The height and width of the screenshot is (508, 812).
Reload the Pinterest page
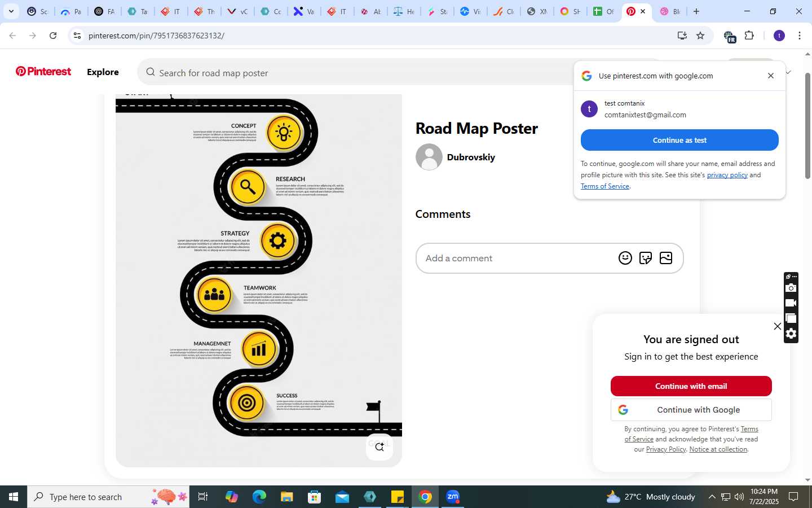pyautogui.click(x=53, y=36)
